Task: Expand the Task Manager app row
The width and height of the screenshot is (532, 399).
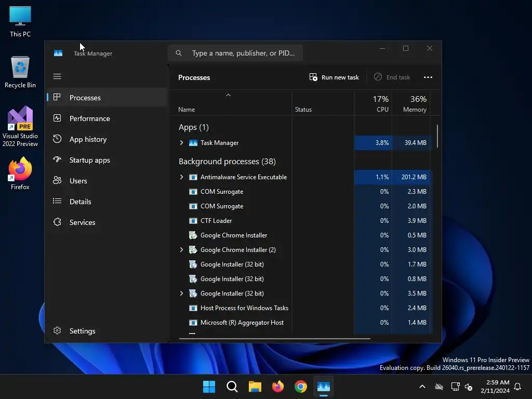Action: click(181, 143)
